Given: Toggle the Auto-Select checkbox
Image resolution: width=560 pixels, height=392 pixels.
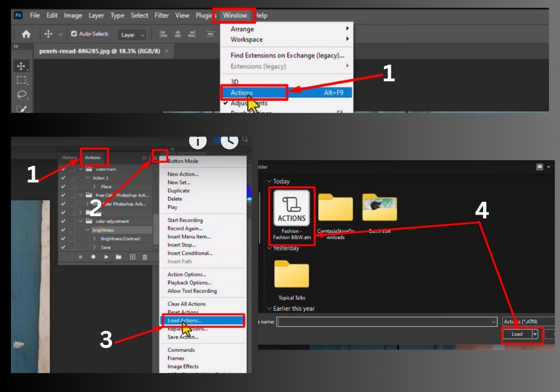Looking at the screenshot, I should tap(74, 34).
